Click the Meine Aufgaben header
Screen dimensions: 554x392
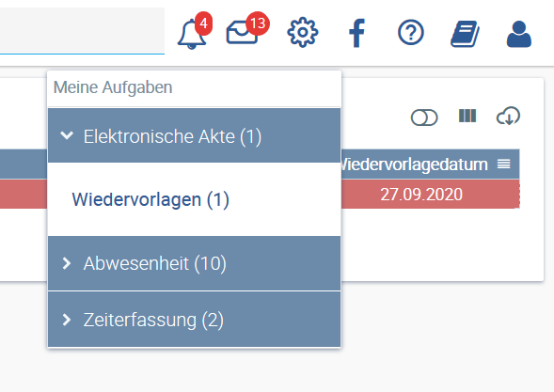[113, 87]
